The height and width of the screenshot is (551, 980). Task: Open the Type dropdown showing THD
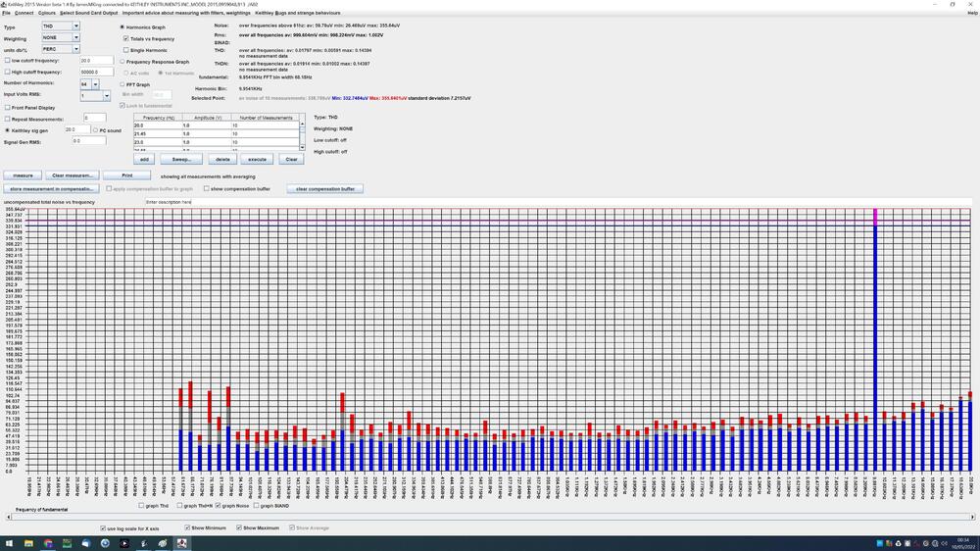tap(61, 27)
